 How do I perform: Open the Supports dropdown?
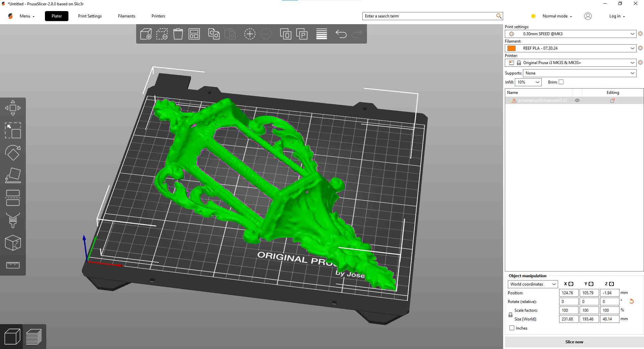click(580, 73)
